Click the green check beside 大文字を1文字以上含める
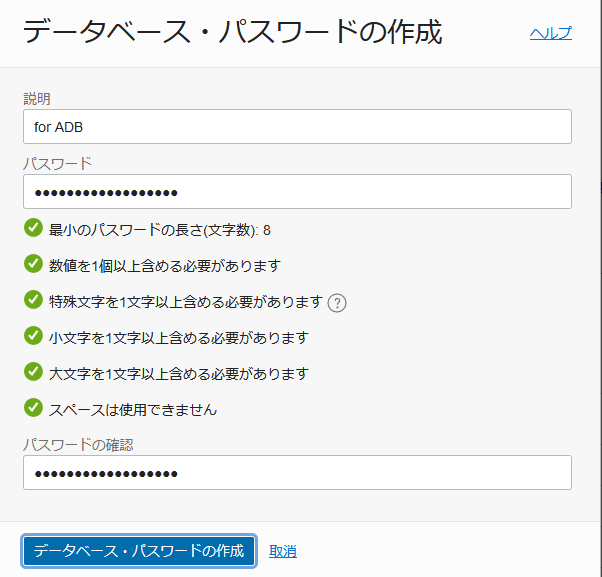 tap(33, 372)
